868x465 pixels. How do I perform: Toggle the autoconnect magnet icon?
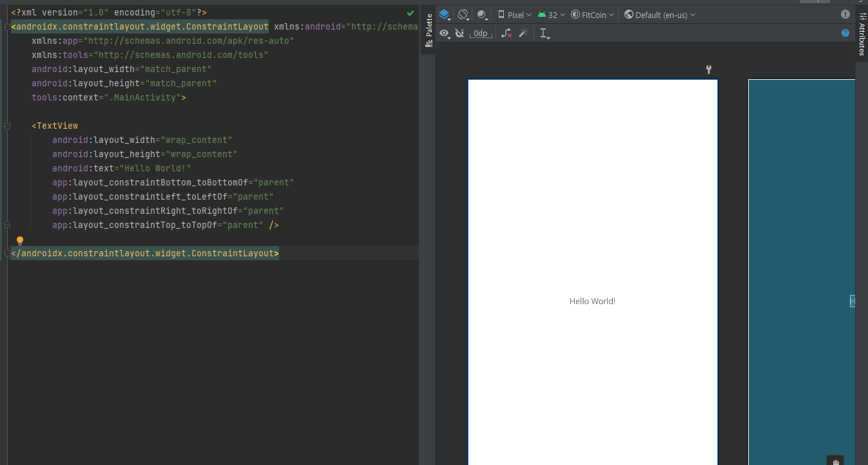[x=459, y=33]
